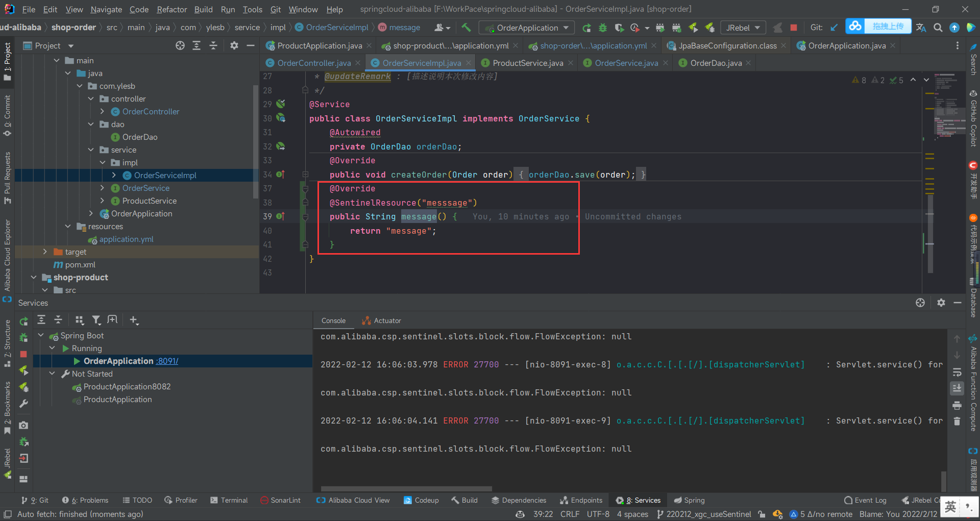Click Collapse All in the Project panel header

point(213,45)
